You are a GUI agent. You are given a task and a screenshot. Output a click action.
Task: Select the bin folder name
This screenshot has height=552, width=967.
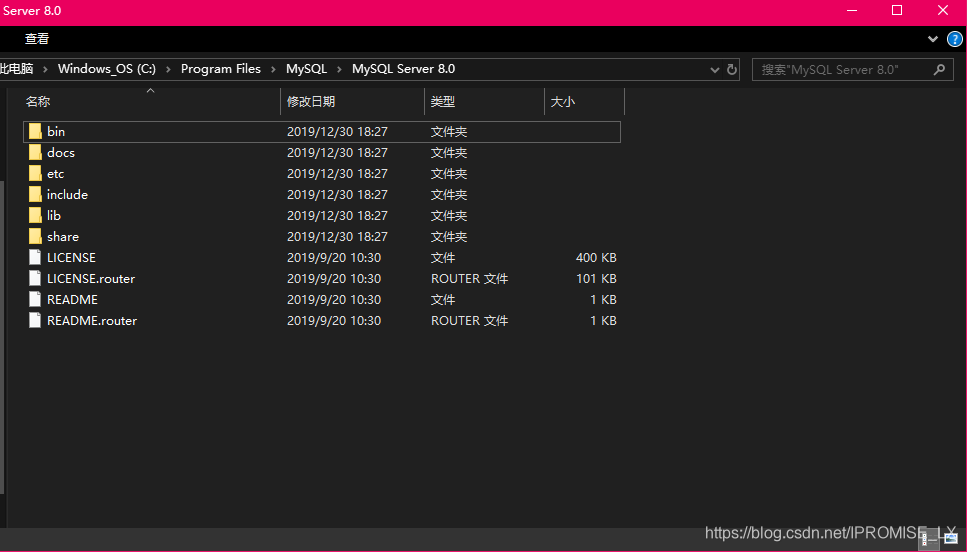click(x=56, y=131)
